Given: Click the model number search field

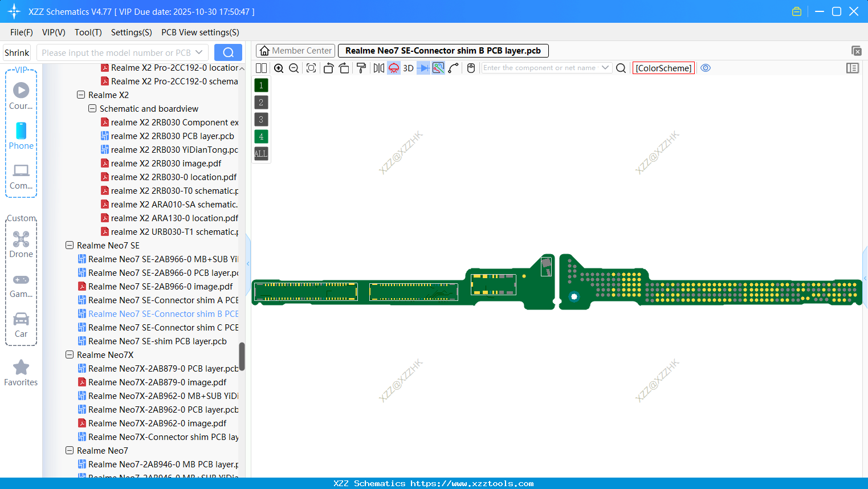Looking at the screenshot, I should coord(116,52).
